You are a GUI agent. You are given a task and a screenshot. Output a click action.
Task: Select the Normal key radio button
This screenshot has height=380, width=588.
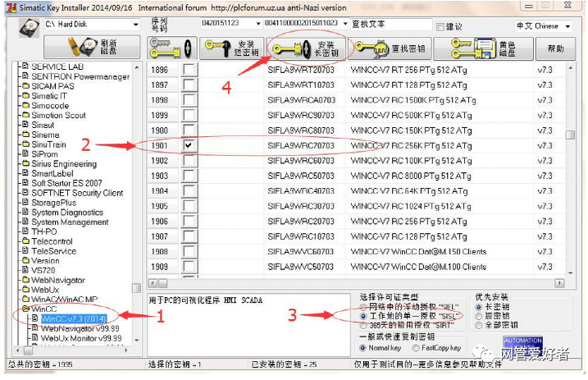click(x=362, y=348)
